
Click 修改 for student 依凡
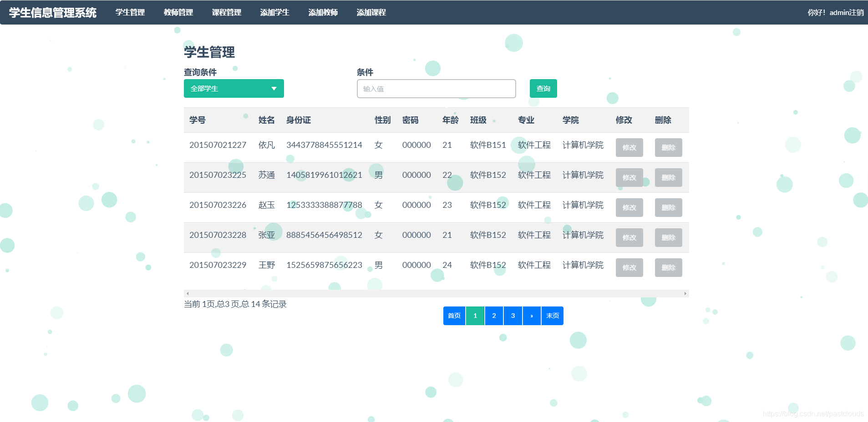[x=629, y=147]
